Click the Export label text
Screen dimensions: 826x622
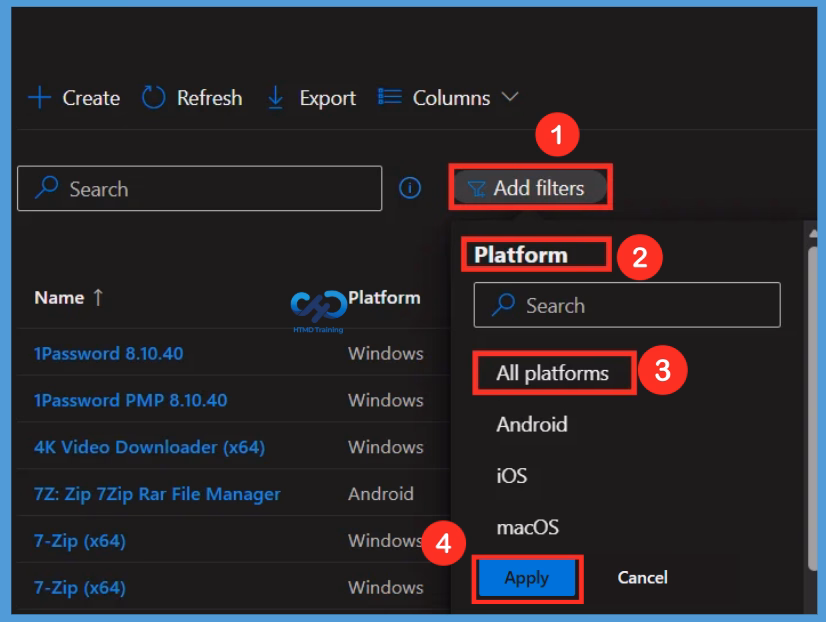coord(328,98)
